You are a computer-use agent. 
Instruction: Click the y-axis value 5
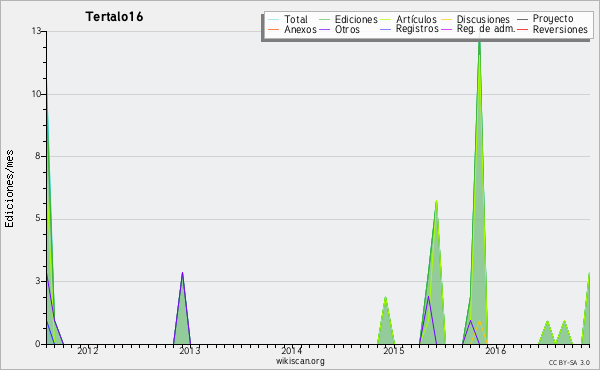tap(38, 218)
